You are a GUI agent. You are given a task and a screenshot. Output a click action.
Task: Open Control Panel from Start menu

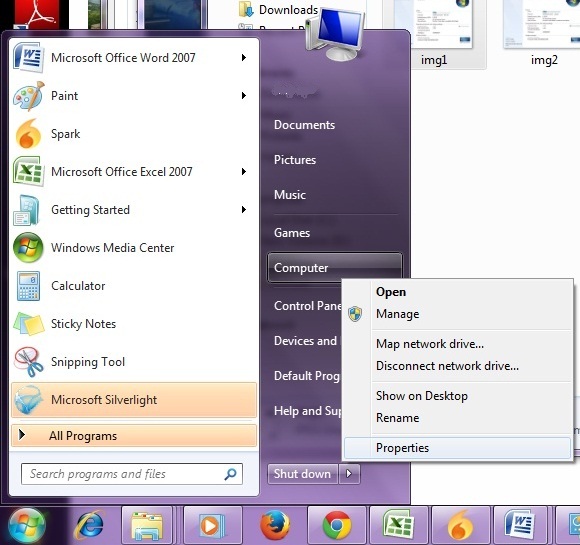pos(308,306)
